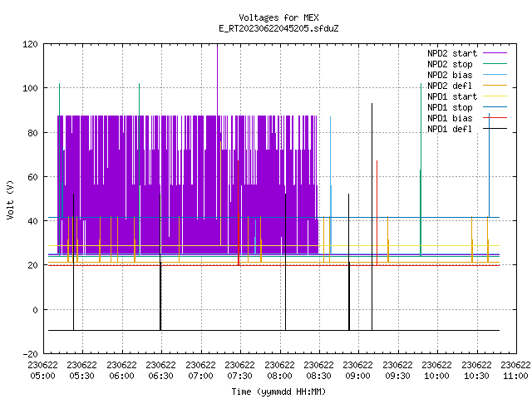The width and height of the screenshot is (532, 399).
Task: Click the red NPD1 bias legend line
Action: coord(495,118)
